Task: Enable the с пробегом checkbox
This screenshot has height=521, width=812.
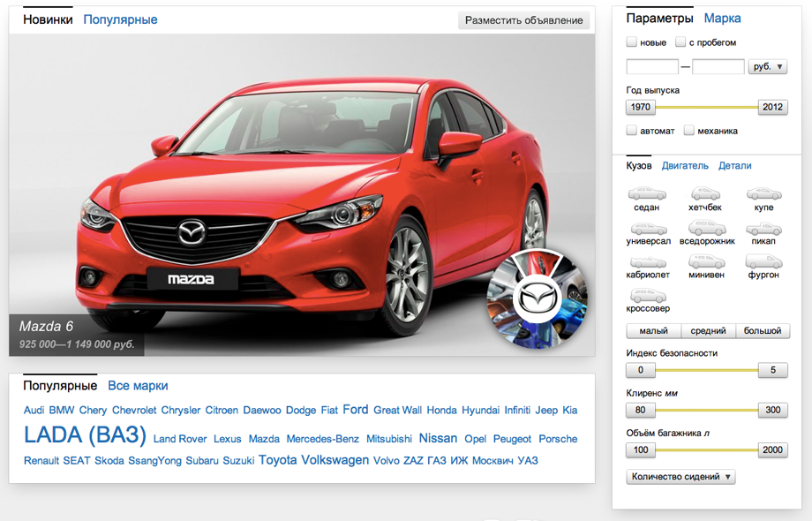Action: [680, 42]
